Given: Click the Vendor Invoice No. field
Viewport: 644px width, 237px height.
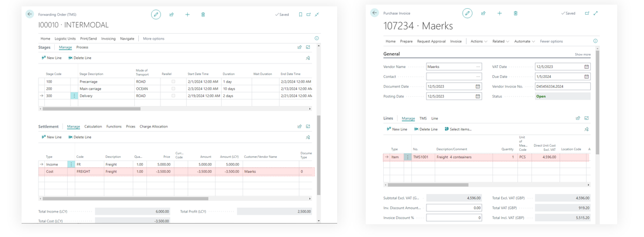Looking at the screenshot, I should (x=562, y=87).
